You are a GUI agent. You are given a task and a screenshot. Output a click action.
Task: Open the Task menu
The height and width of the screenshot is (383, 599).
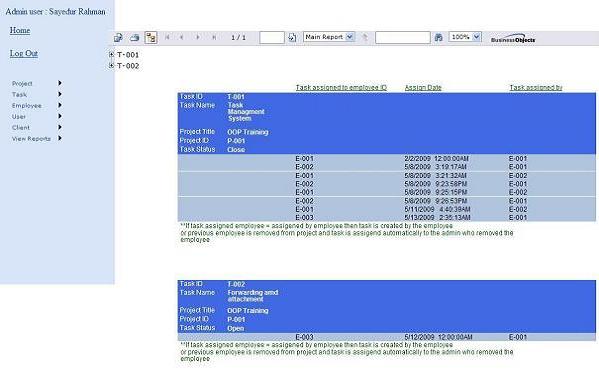click(19, 94)
